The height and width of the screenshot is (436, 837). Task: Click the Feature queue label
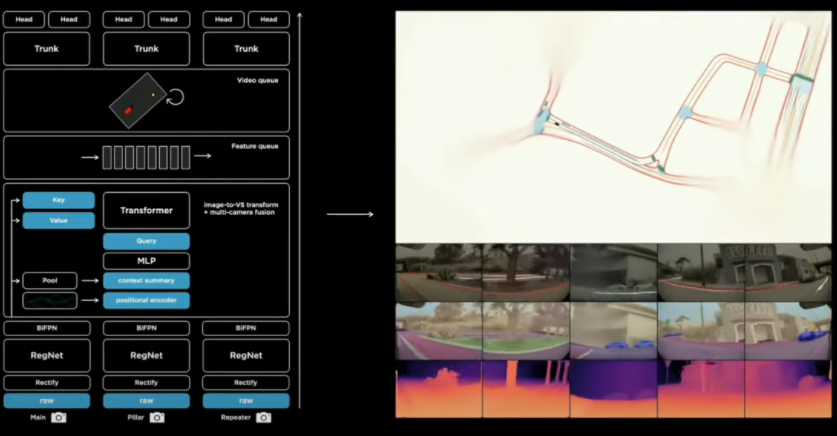pos(255,146)
